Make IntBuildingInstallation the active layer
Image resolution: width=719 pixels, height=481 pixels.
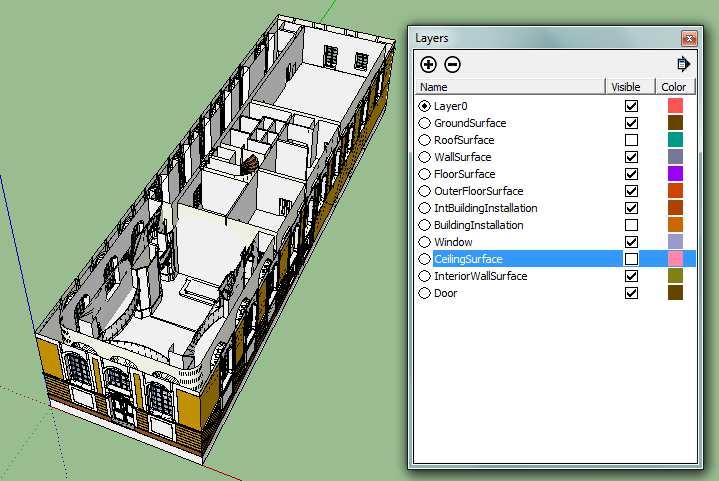coord(425,208)
